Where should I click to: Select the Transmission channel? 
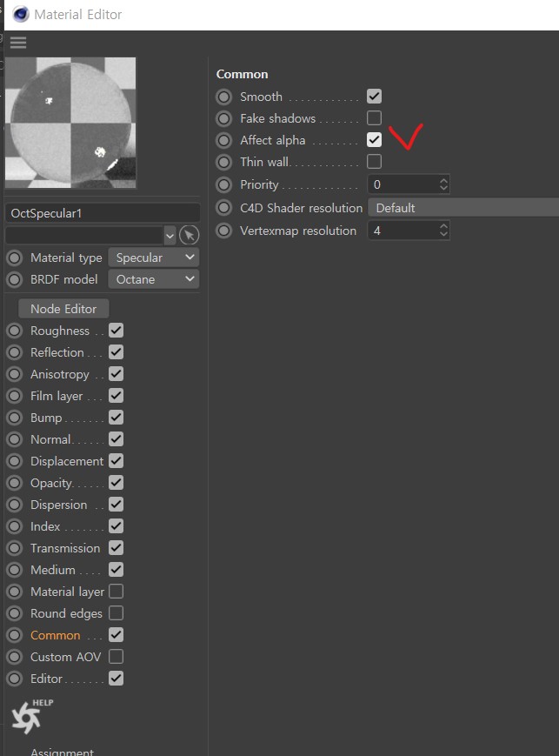click(x=65, y=548)
